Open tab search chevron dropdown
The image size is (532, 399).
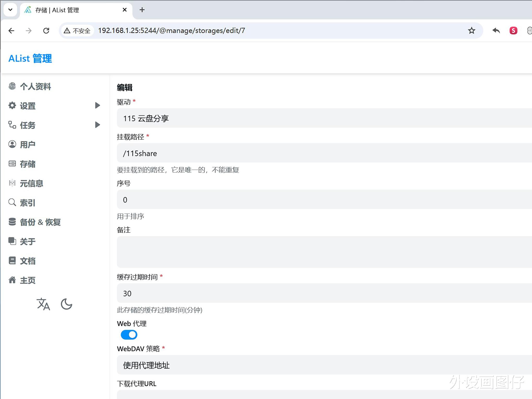tap(10, 10)
